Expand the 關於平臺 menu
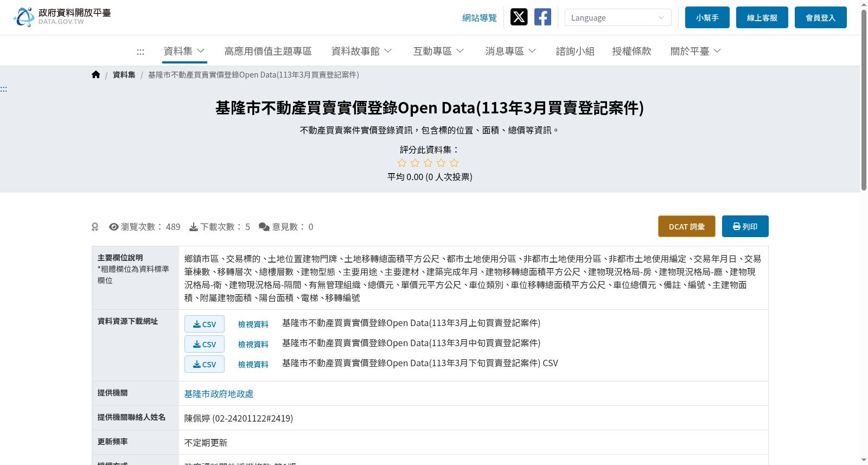Image resolution: width=868 pixels, height=465 pixels. [696, 51]
